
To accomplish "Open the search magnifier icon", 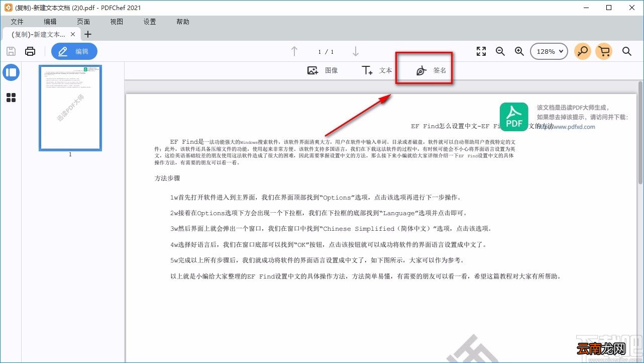I will point(627,51).
